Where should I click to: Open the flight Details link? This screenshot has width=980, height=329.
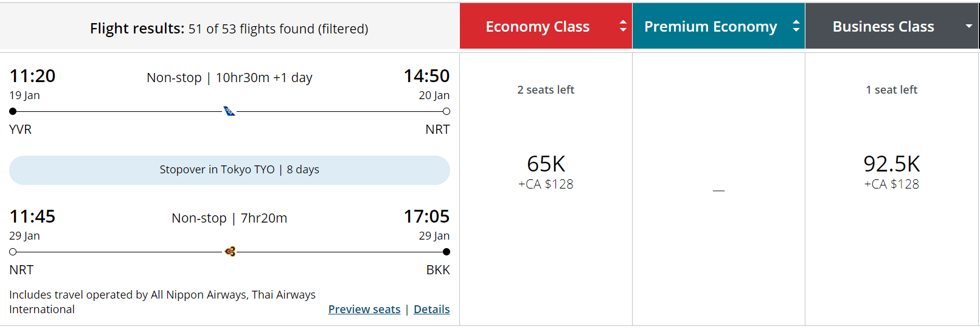pyautogui.click(x=431, y=309)
